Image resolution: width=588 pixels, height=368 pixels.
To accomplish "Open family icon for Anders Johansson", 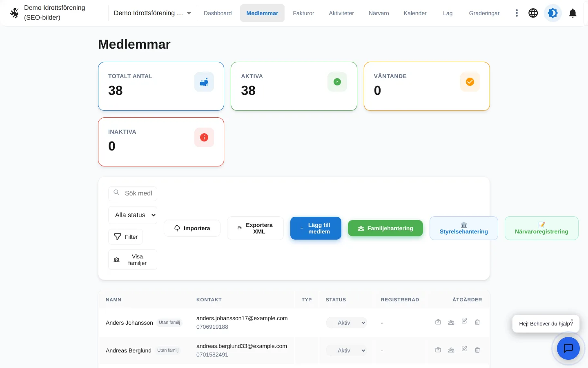I will pyautogui.click(x=451, y=322).
